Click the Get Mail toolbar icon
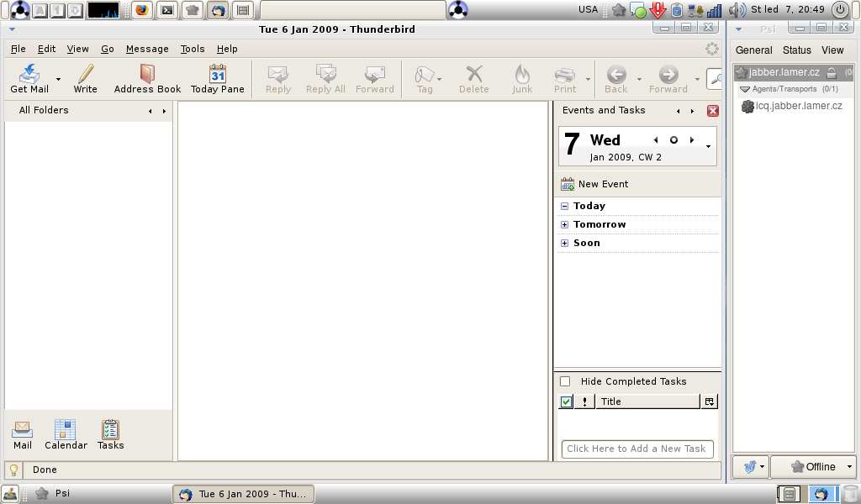The image size is (861, 504). click(29, 74)
